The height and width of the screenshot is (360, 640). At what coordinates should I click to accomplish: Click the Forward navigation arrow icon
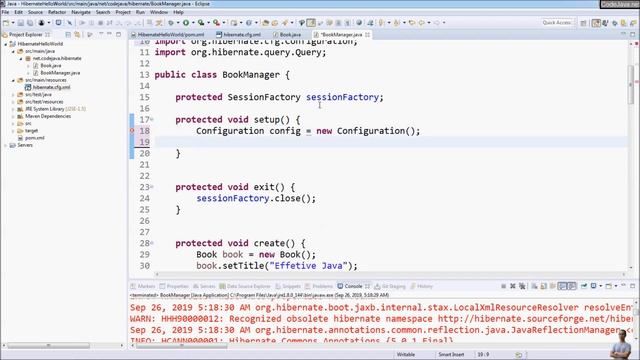click(437, 23)
